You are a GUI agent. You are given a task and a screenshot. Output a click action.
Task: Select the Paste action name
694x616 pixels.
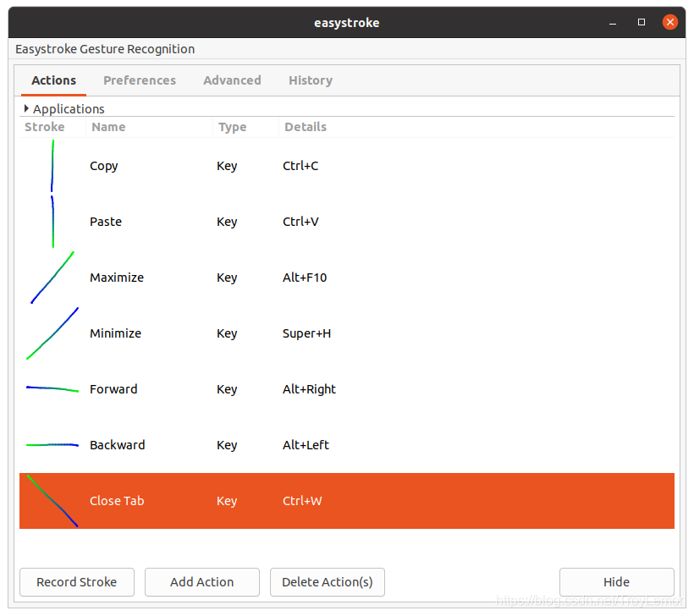click(x=105, y=222)
